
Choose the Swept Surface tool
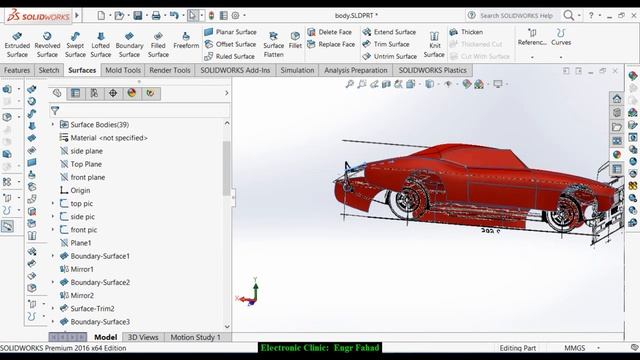tap(75, 45)
